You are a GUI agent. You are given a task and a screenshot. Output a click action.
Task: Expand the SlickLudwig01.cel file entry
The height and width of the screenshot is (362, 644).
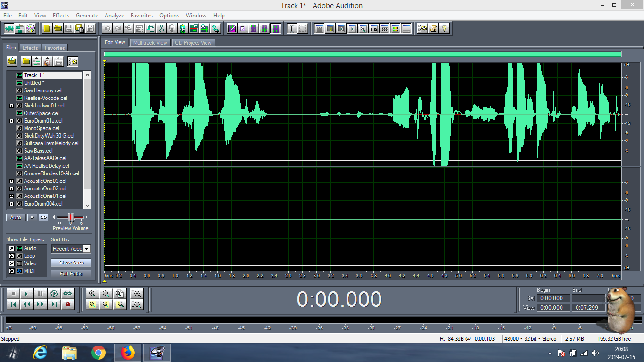[x=11, y=106]
